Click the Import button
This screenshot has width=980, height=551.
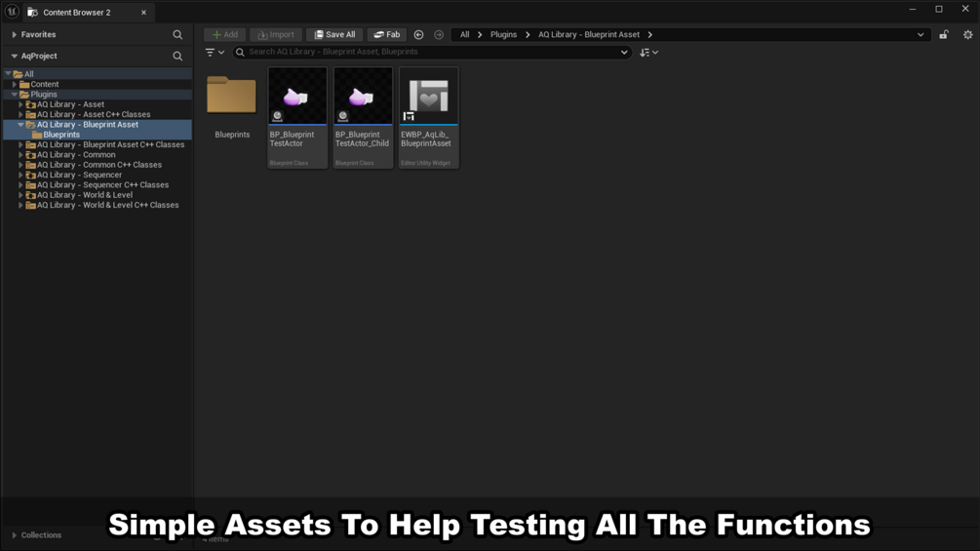(276, 35)
